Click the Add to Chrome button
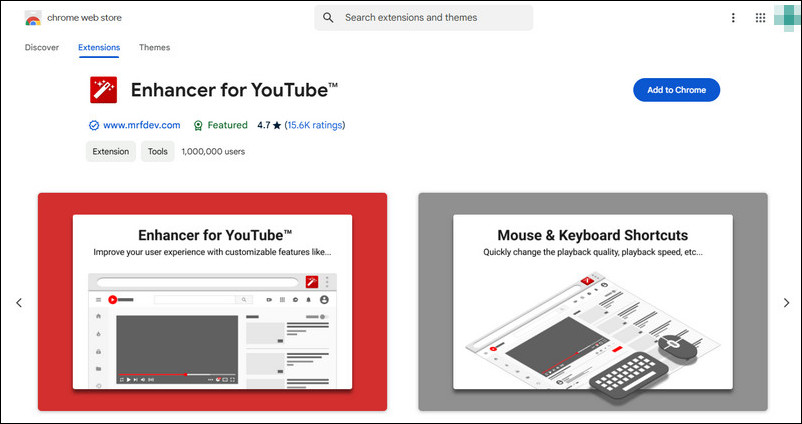Viewport: 802px width, 424px height. [x=676, y=90]
